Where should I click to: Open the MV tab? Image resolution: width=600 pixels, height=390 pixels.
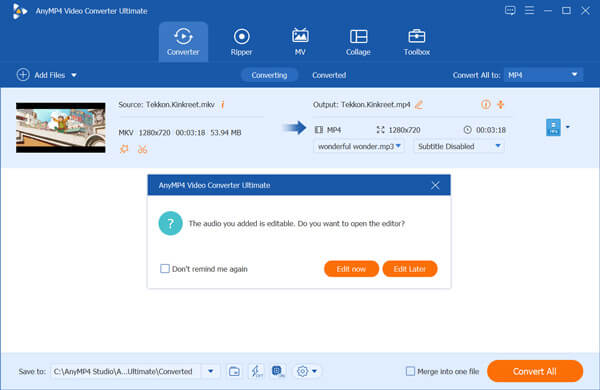[300, 42]
